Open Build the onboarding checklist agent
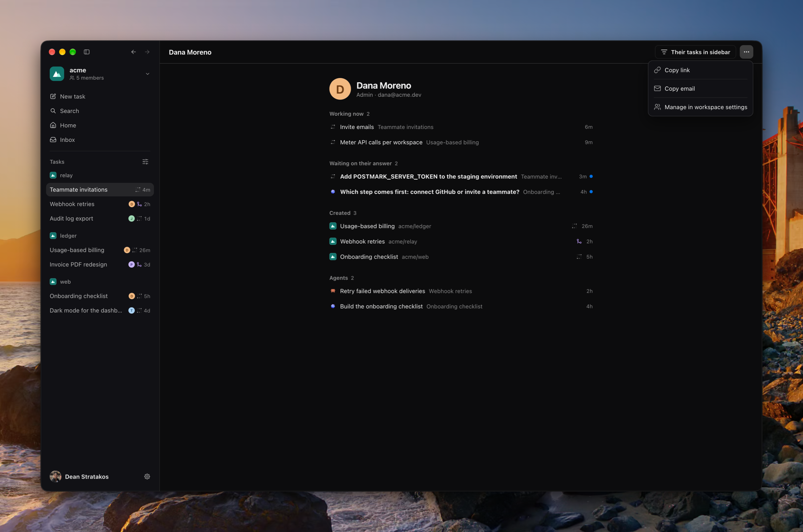Image resolution: width=803 pixels, height=532 pixels. (461, 306)
